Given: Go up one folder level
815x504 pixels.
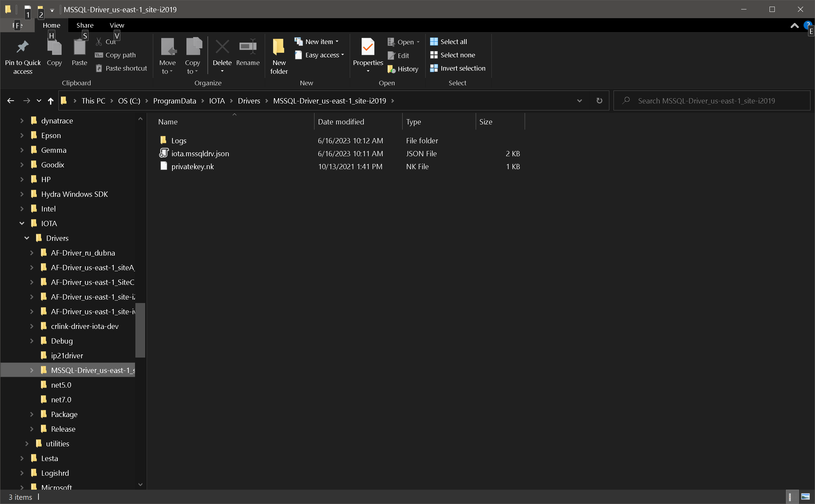Looking at the screenshot, I should pyautogui.click(x=51, y=101).
